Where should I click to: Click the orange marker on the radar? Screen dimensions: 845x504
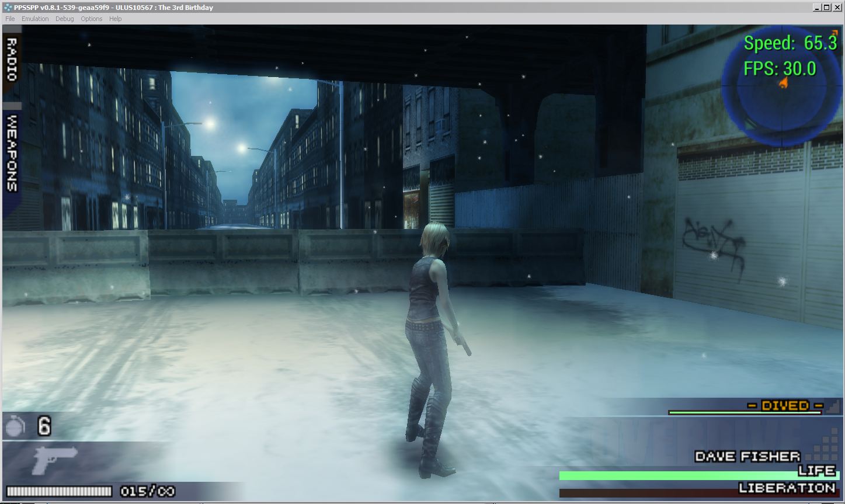click(x=784, y=84)
